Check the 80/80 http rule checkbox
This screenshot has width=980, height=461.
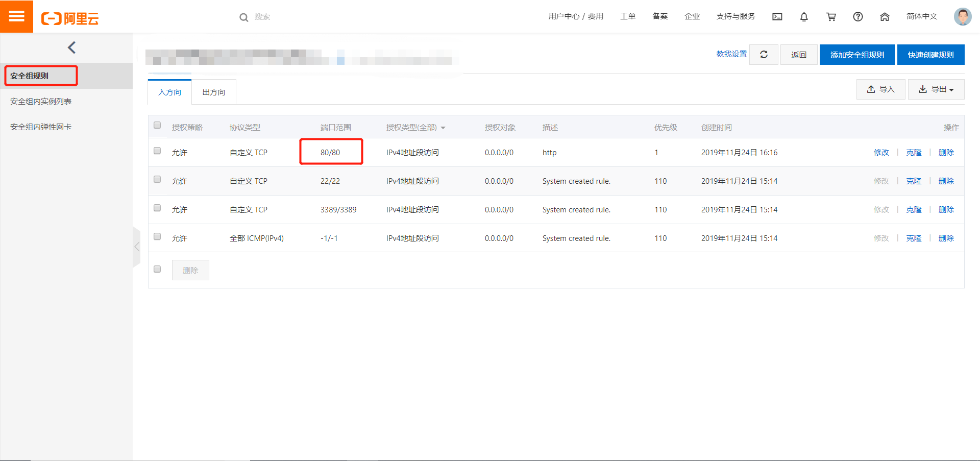pyautogui.click(x=157, y=151)
